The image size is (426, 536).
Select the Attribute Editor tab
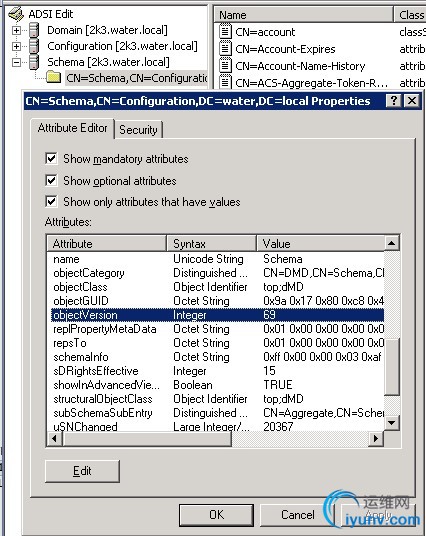click(72, 128)
